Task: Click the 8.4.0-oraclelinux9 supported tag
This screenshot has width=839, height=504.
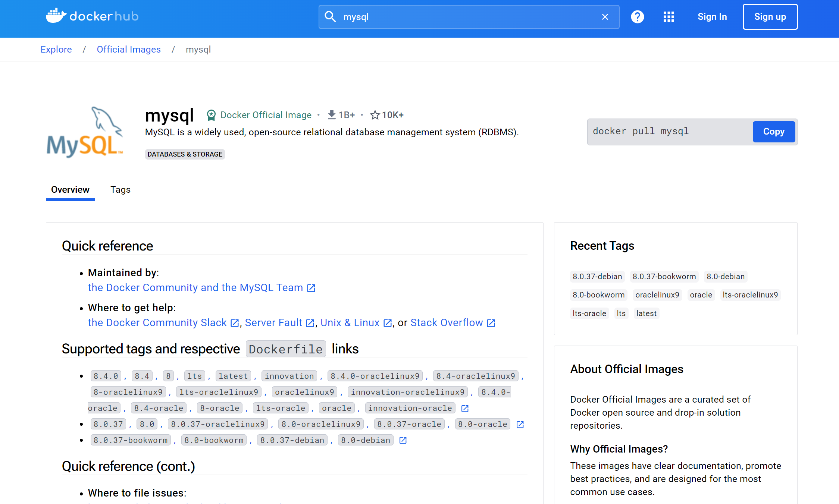Action: tap(375, 376)
